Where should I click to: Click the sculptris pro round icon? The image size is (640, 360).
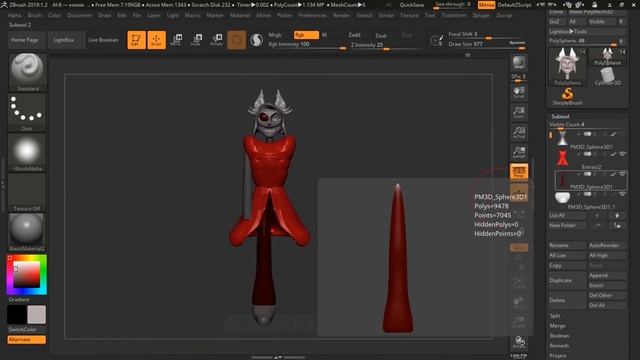pos(256,40)
